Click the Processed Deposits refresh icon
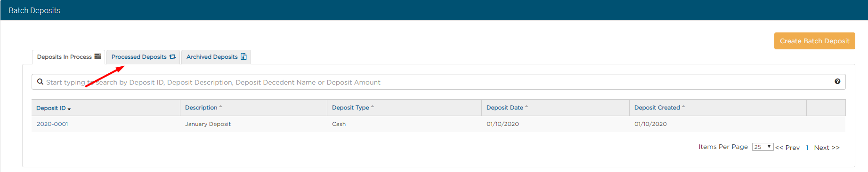The width and height of the screenshot is (868, 172). [x=172, y=56]
